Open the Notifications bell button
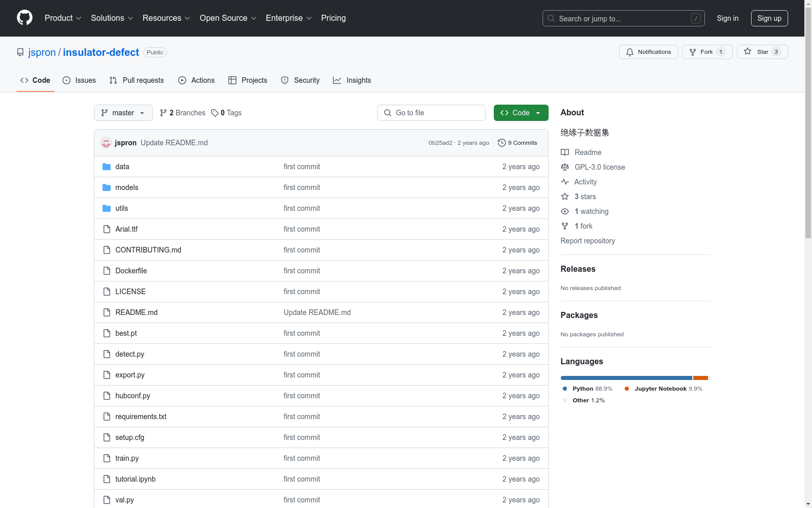This screenshot has width=812, height=508. [649, 52]
